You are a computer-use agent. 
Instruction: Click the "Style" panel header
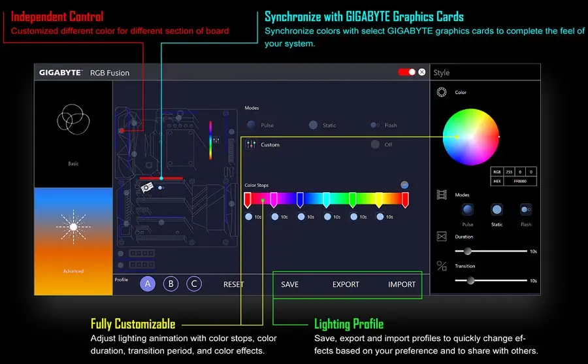click(x=442, y=73)
